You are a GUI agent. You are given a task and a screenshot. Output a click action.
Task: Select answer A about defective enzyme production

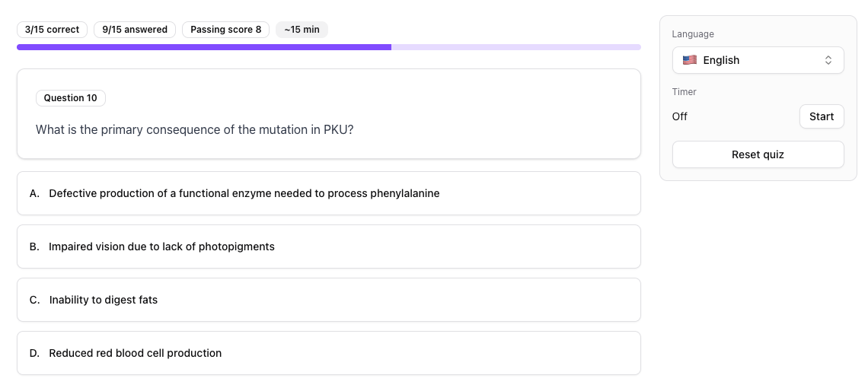tap(328, 193)
